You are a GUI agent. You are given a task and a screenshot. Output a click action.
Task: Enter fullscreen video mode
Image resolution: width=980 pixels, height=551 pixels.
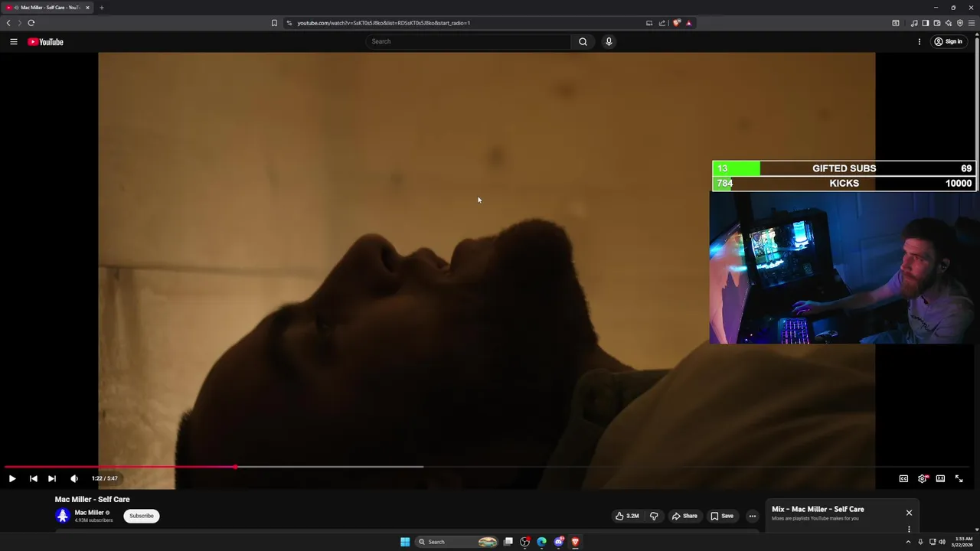click(x=959, y=478)
